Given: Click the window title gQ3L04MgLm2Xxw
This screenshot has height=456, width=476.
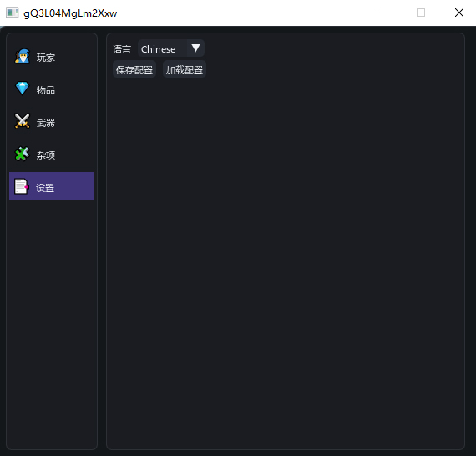Looking at the screenshot, I should 70,13.
